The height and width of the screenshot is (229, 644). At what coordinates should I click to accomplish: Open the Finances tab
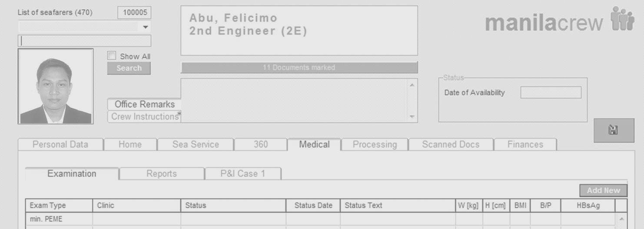point(525,145)
